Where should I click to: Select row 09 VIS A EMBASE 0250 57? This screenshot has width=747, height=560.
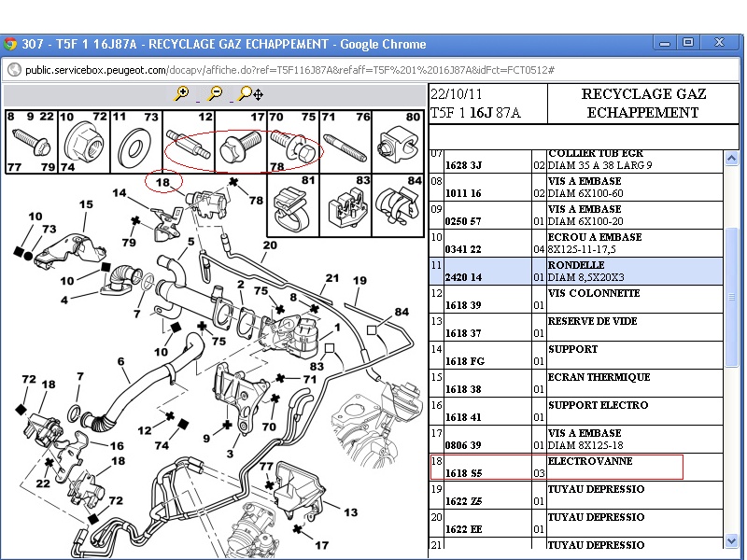click(x=576, y=216)
